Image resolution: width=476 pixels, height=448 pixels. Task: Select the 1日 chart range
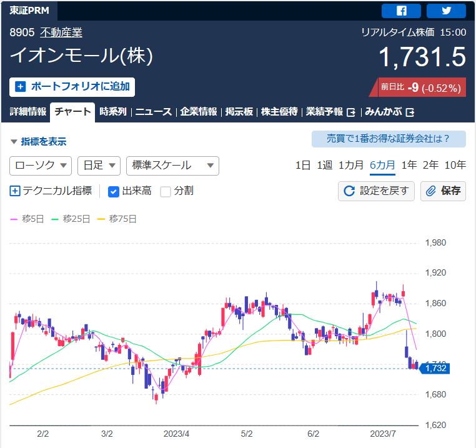pyautogui.click(x=303, y=165)
